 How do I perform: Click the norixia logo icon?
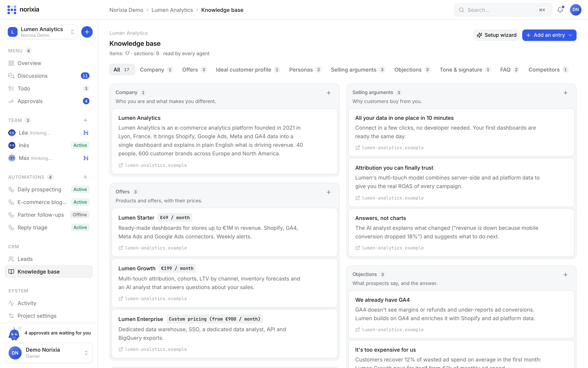click(12, 10)
